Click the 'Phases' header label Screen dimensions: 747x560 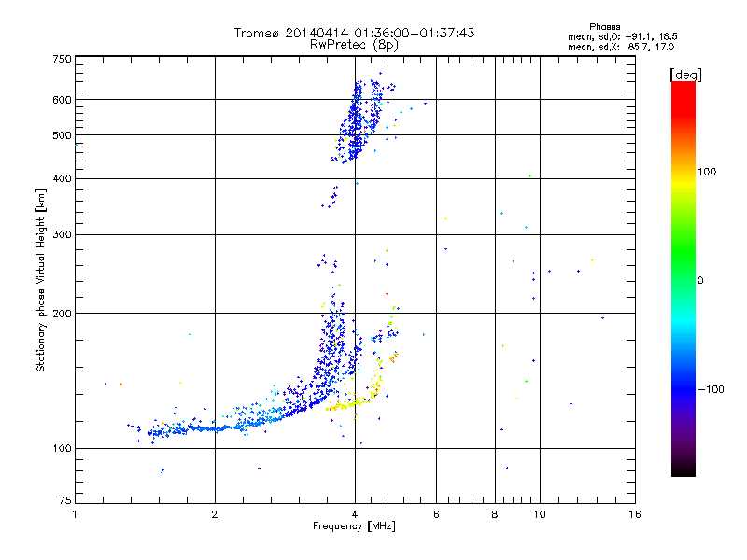pos(604,27)
